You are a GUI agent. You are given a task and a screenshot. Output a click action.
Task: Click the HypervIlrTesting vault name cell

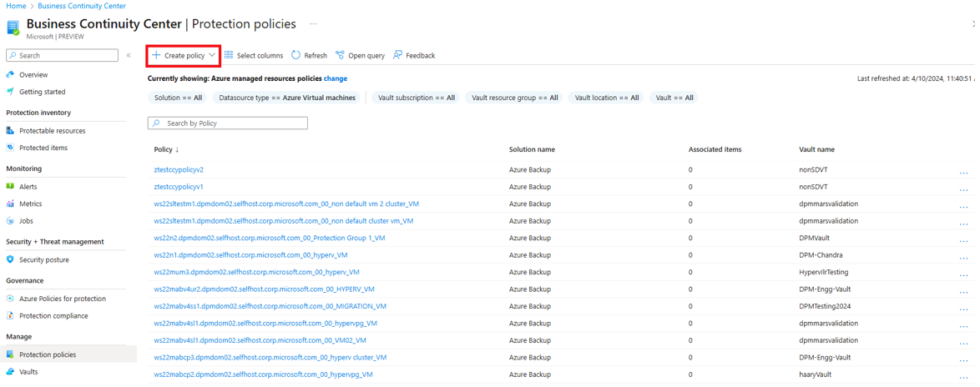[x=824, y=273]
